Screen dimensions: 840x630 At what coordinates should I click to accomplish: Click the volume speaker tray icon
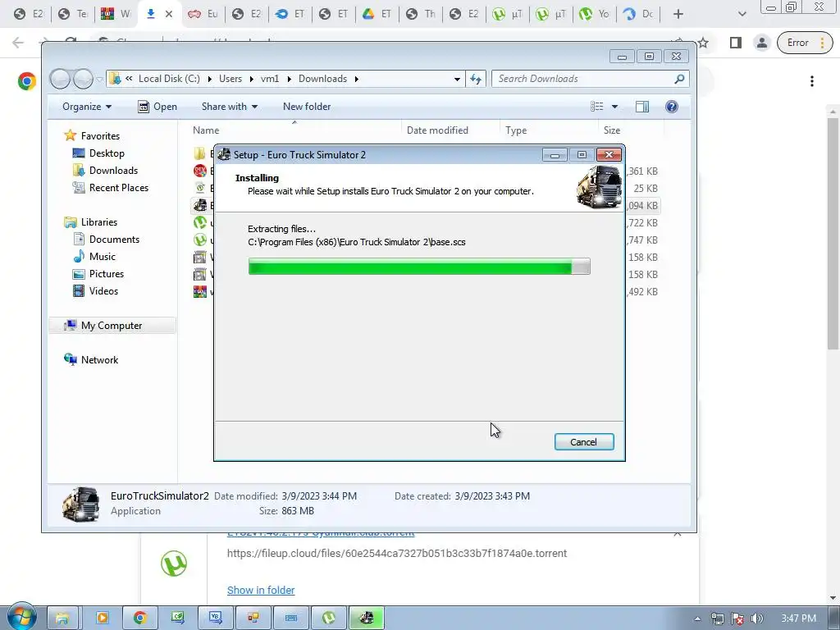(757, 619)
